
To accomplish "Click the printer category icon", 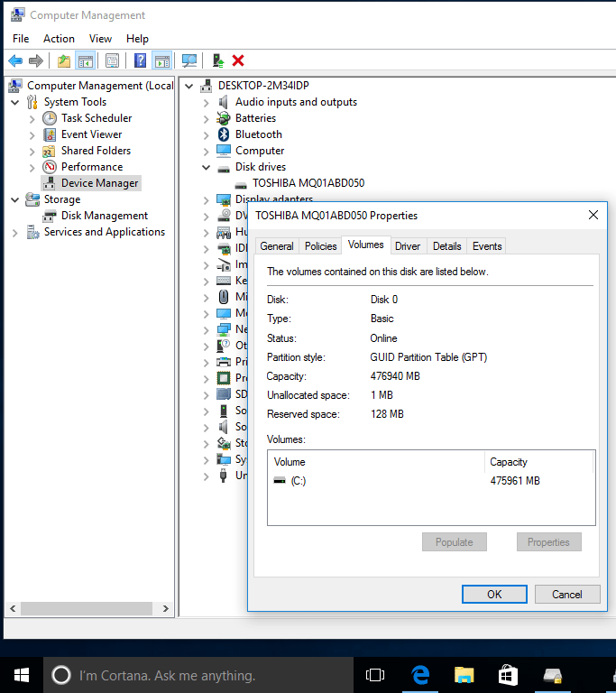I will (224, 362).
